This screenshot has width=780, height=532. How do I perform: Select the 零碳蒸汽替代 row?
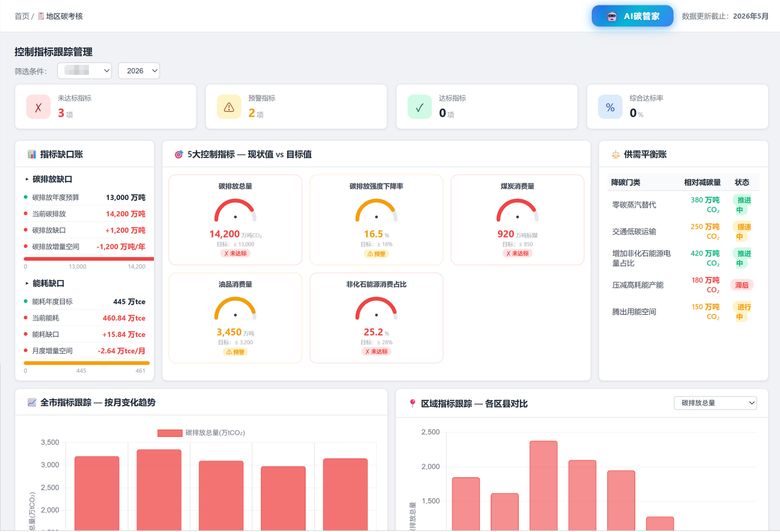pos(683,205)
